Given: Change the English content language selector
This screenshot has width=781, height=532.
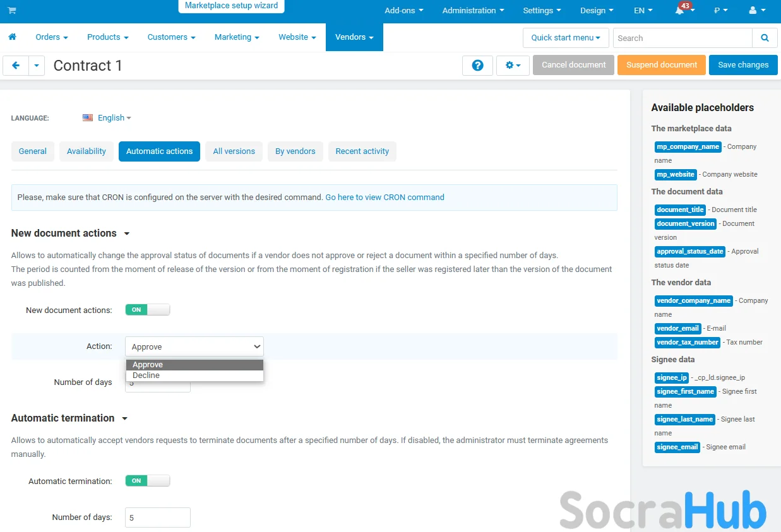Looking at the screenshot, I should pos(114,118).
